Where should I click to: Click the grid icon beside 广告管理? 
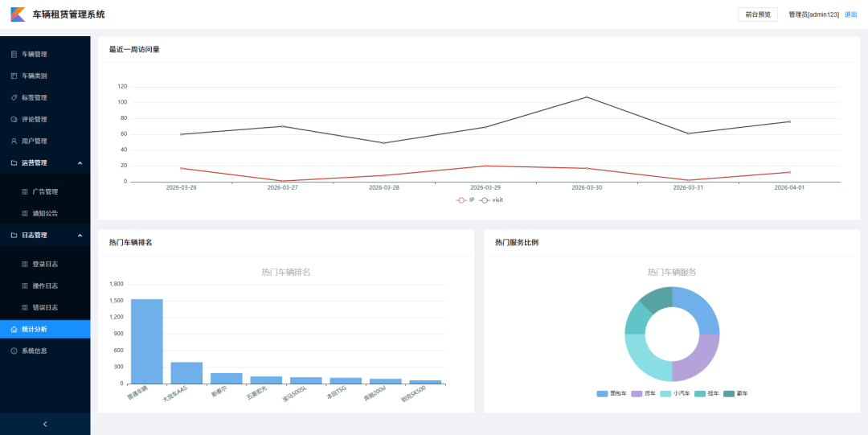coord(24,191)
